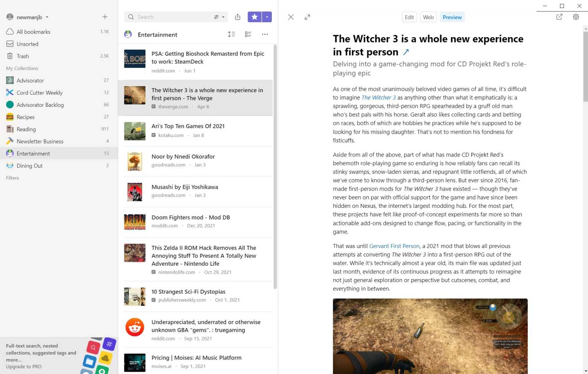Open the view layout icon for Entertainment collection
Screen dimensions: 588x374
point(248,34)
